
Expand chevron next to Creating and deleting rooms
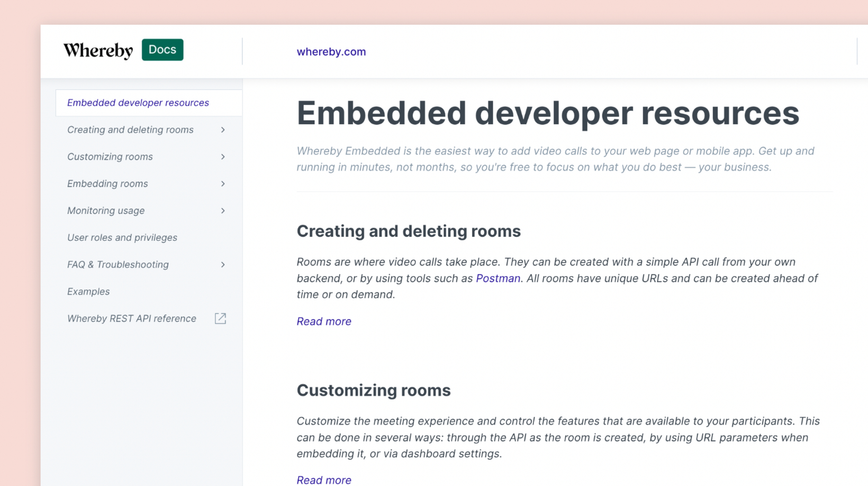(223, 130)
